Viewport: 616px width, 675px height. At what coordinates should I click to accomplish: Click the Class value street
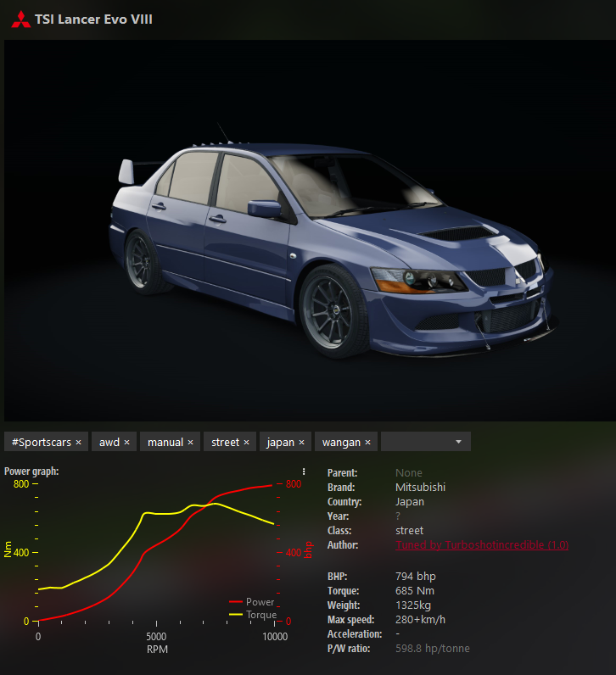pyautogui.click(x=409, y=530)
